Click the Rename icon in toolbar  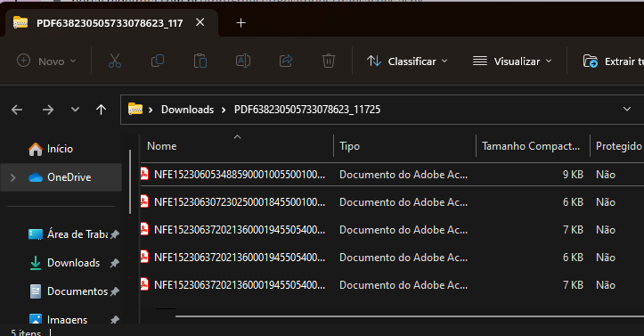(x=243, y=61)
